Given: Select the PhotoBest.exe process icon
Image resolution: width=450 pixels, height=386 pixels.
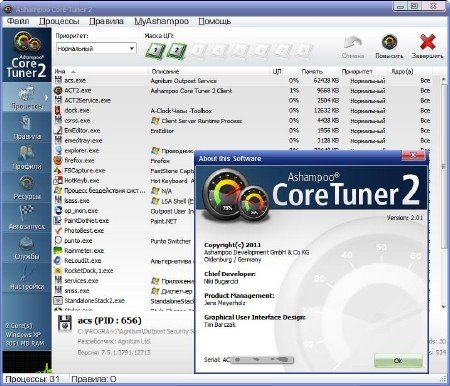Looking at the screenshot, I should (x=58, y=231).
